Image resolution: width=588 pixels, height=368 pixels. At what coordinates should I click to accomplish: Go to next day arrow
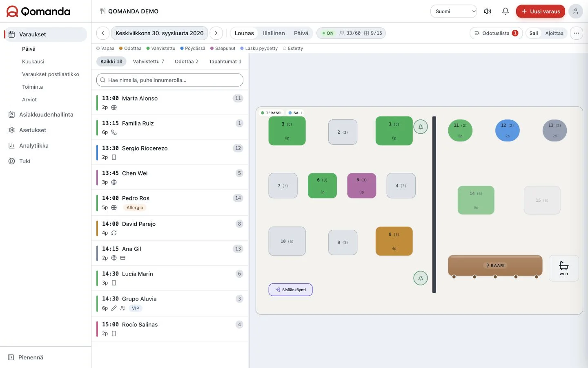point(216,33)
